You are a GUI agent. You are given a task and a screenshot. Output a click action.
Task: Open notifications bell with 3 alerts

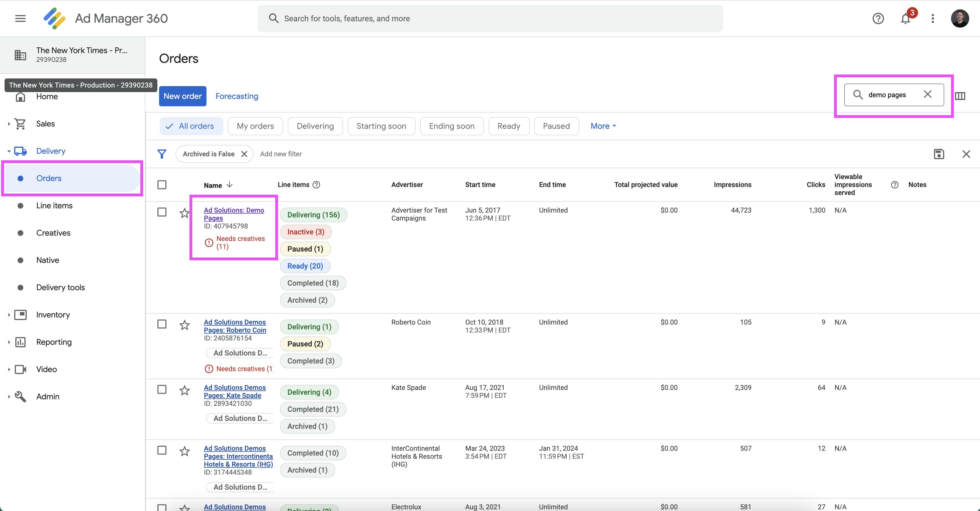[906, 18]
